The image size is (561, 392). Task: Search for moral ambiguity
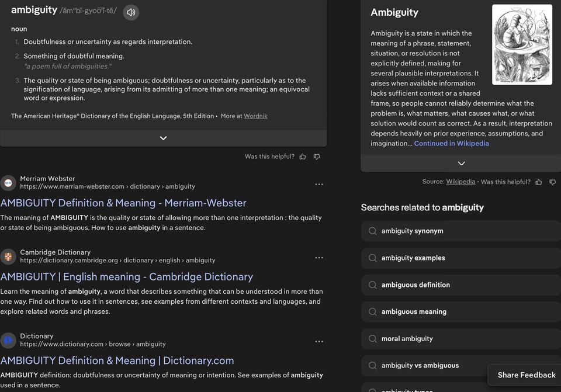coord(461,339)
